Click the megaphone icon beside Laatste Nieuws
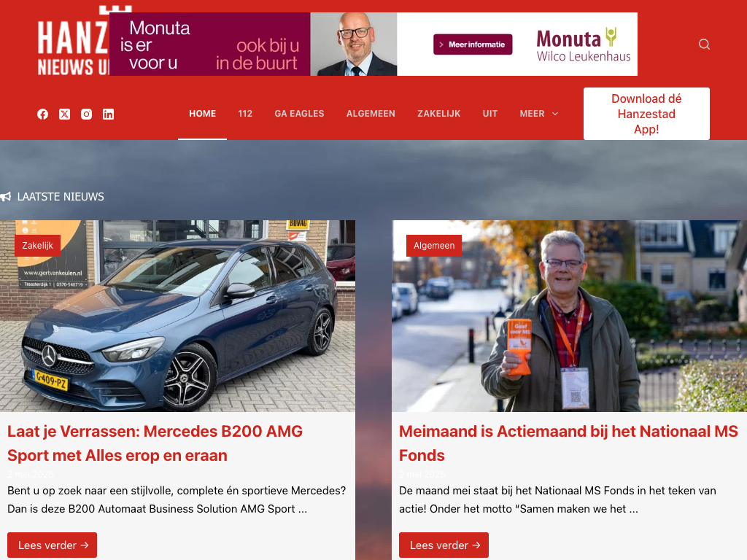The width and height of the screenshot is (747, 560). (6, 197)
